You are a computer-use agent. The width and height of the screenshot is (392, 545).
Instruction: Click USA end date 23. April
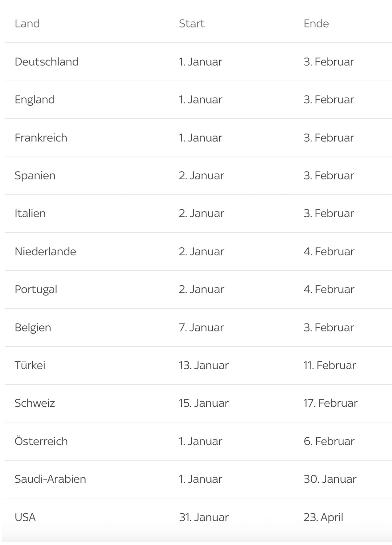point(323,517)
